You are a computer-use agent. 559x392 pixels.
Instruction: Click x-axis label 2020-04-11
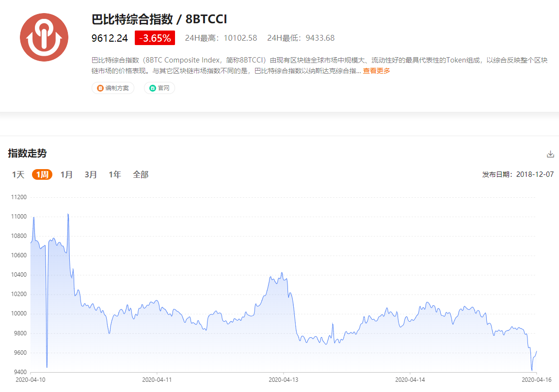coord(157,380)
